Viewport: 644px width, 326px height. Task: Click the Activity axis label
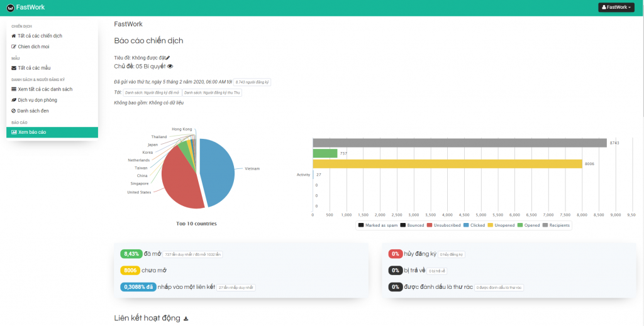(303, 175)
